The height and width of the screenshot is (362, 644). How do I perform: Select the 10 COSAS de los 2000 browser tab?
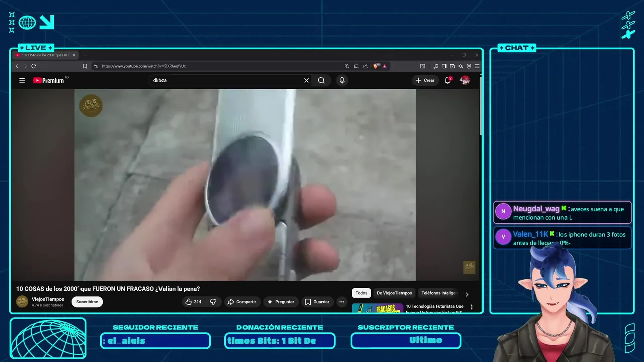tap(45, 55)
